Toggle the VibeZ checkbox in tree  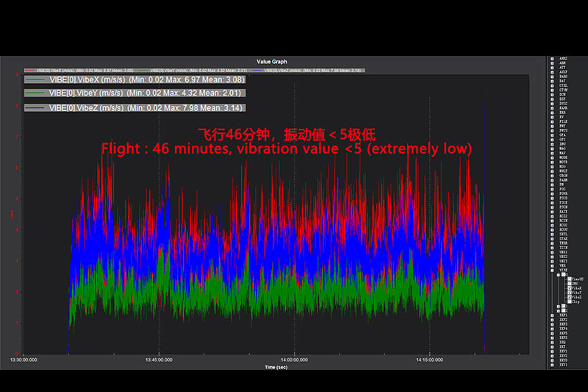[569, 296]
